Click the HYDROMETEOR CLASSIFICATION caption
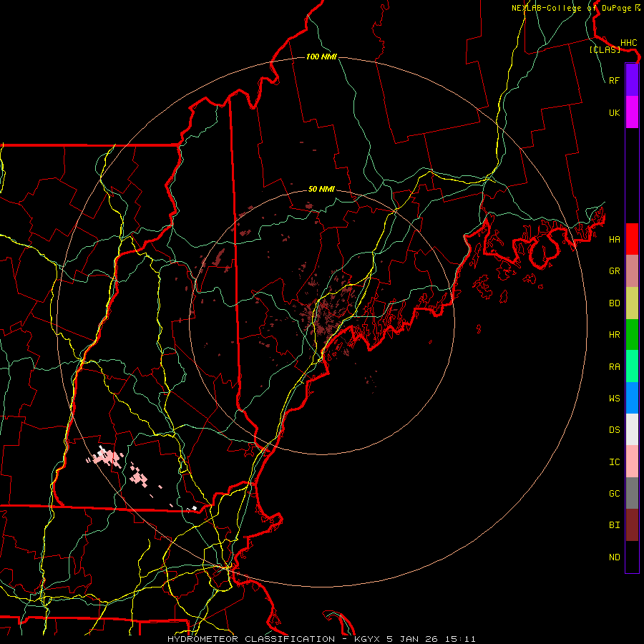Image resolution: width=644 pixels, height=644 pixels. coord(251,639)
